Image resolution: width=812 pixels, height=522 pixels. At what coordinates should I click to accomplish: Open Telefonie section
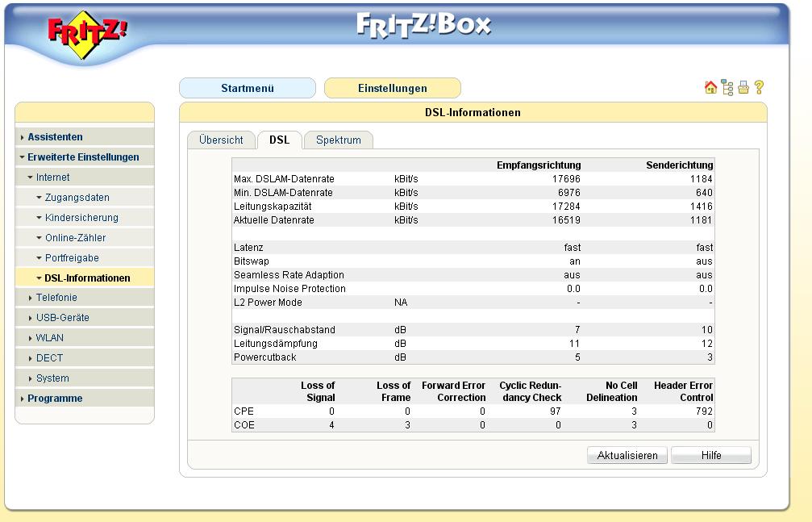[56, 298]
